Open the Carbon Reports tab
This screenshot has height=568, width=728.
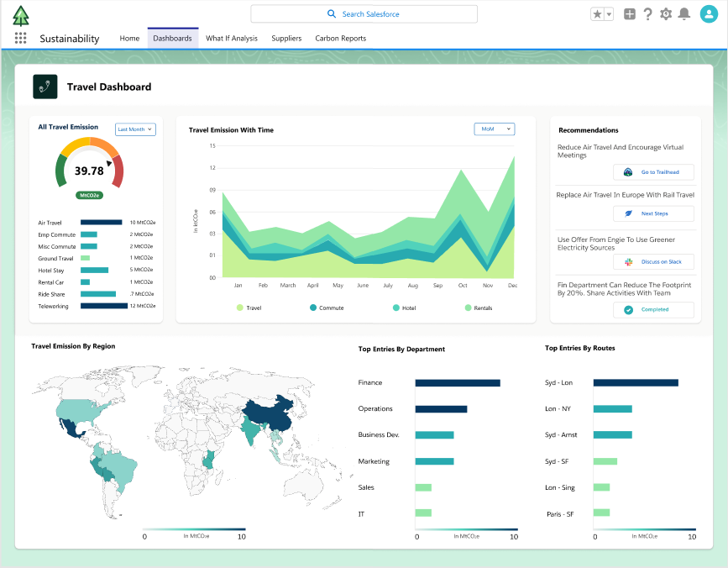[x=340, y=38]
